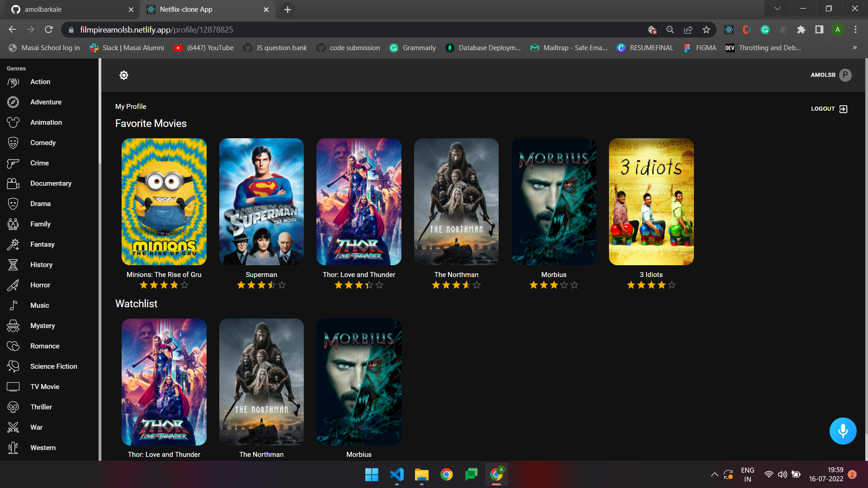Open the Mailtrap bookmark link
The image size is (868, 488).
pyautogui.click(x=569, y=47)
